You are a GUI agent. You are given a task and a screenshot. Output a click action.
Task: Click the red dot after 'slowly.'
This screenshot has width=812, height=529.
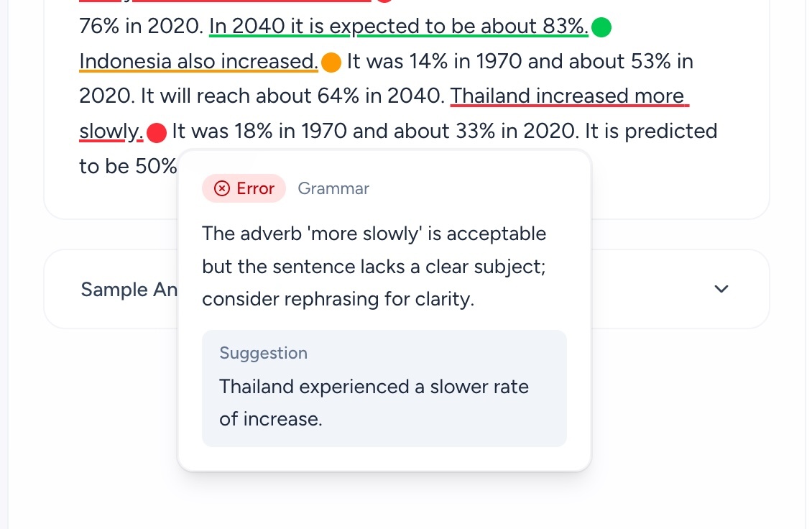(x=157, y=133)
